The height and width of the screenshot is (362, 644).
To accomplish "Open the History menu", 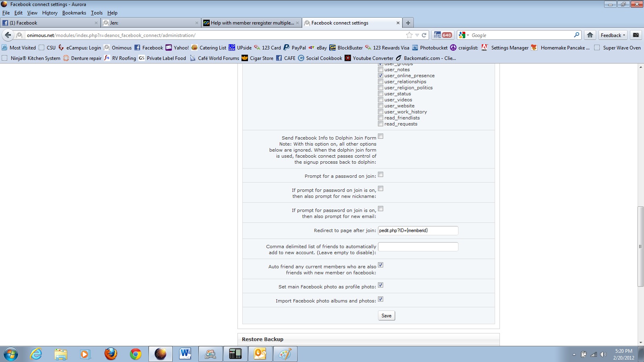I will coord(50,13).
